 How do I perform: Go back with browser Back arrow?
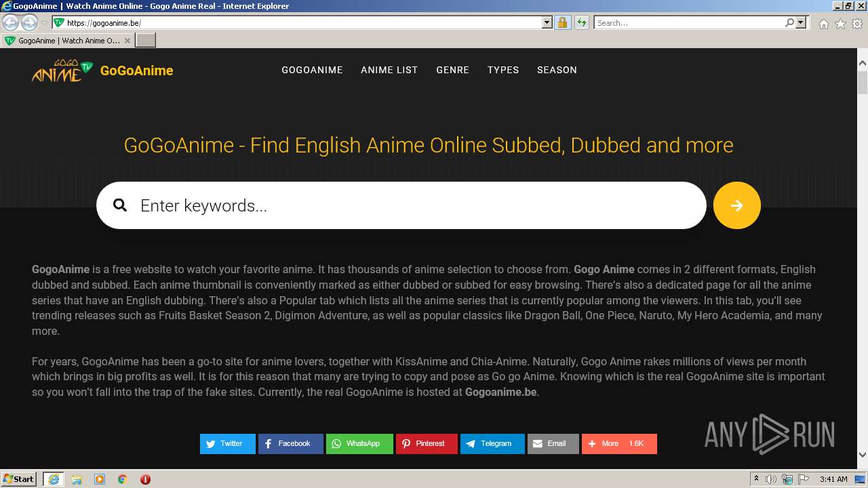10,23
